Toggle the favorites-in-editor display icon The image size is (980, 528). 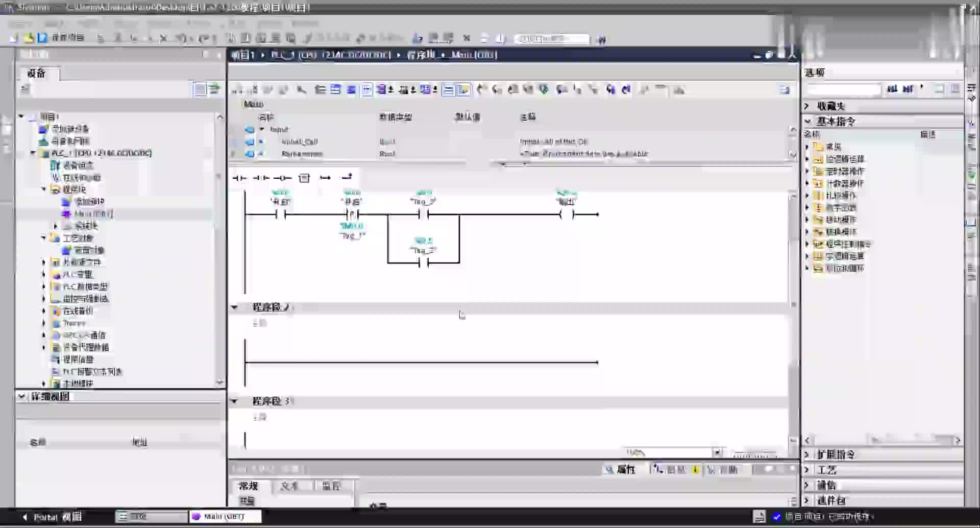463,90
